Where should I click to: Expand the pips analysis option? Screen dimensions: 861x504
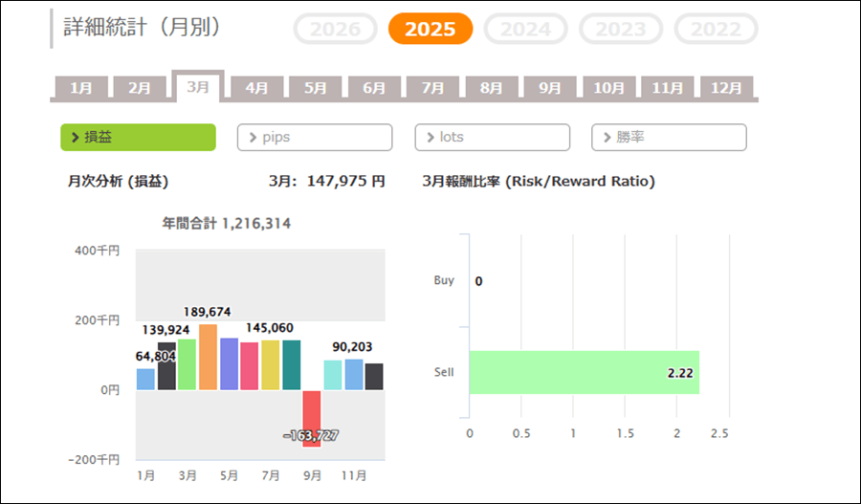pyautogui.click(x=315, y=138)
